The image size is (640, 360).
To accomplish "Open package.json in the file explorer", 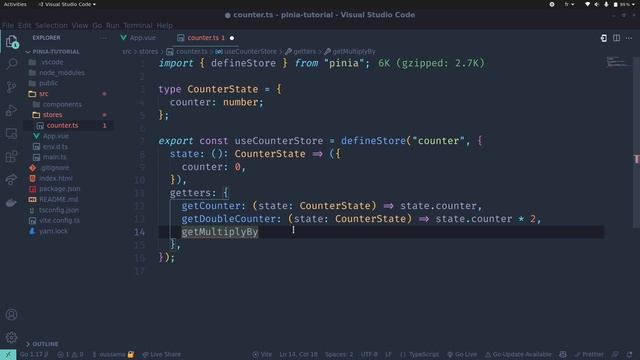I will tap(60, 189).
